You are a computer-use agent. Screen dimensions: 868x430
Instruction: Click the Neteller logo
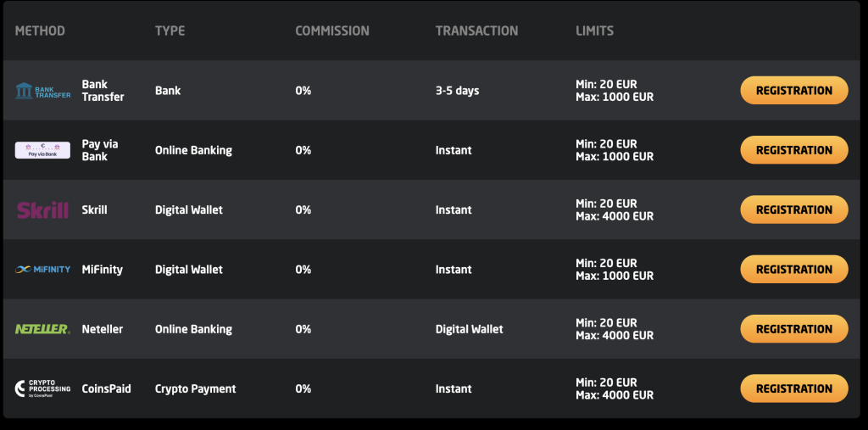42,329
